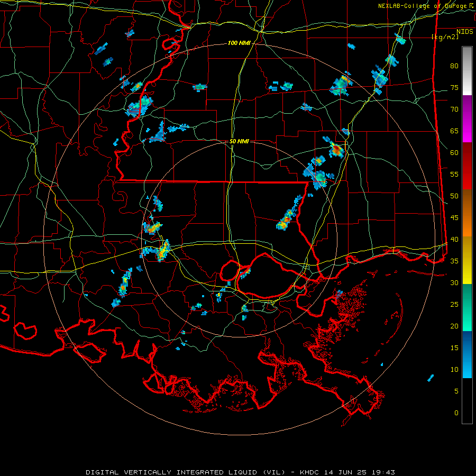Click the legend value 40
This screenshot has height=476, width=476.
454,239
